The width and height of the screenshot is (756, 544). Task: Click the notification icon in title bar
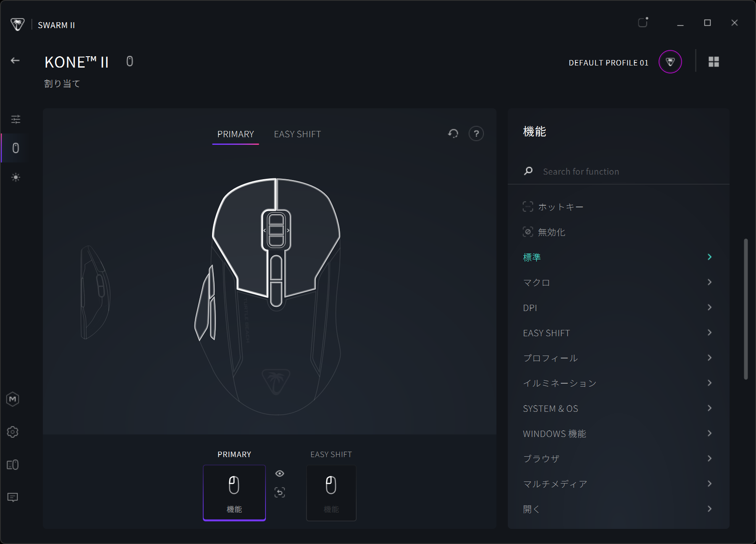[643, 22]
